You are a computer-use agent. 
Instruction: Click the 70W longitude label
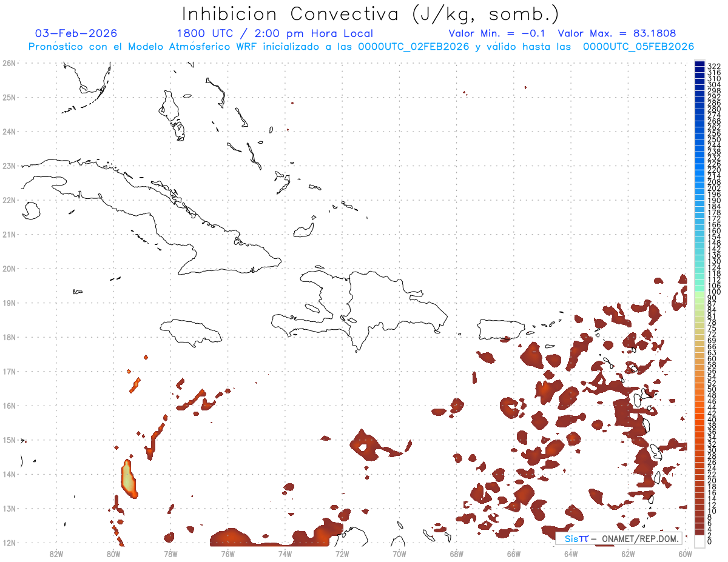click(399, 554)
